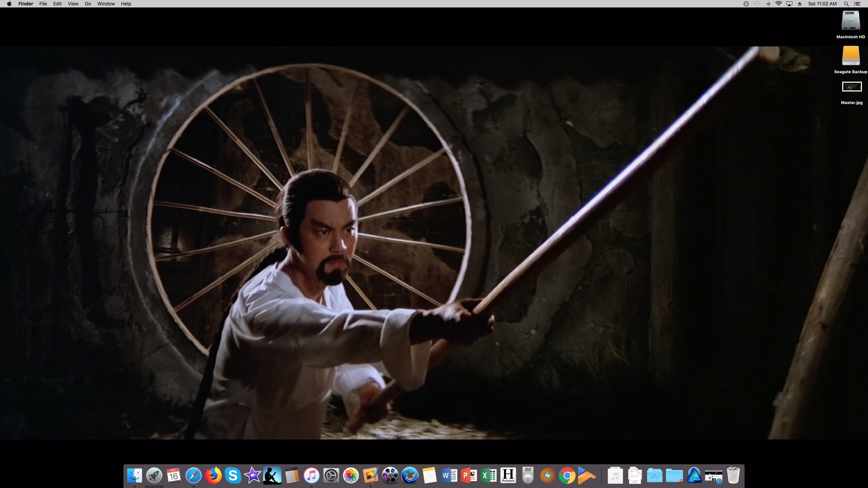Screen dimensions: 868x488
Task: Click the Eject menu bar icon
Action: pyautogui.click(x=800, y=4)
